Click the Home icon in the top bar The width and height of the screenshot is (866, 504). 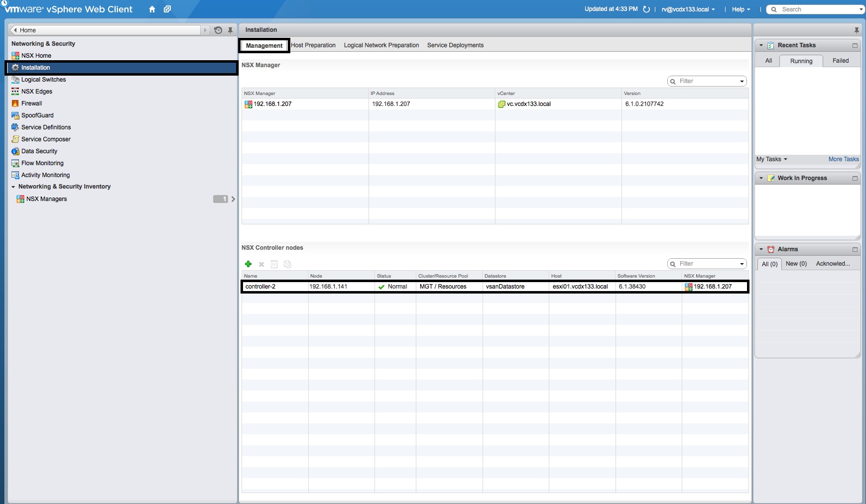[152, 9]
